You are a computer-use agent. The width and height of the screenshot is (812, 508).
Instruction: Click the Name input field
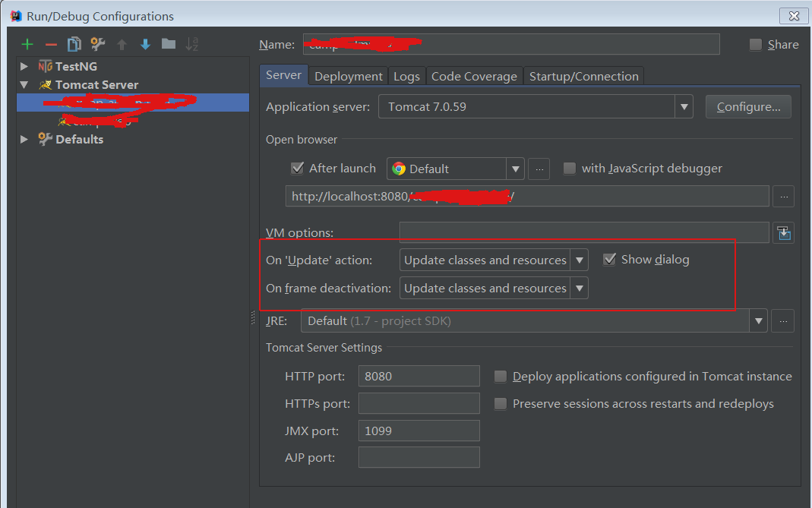click(511, 44)
